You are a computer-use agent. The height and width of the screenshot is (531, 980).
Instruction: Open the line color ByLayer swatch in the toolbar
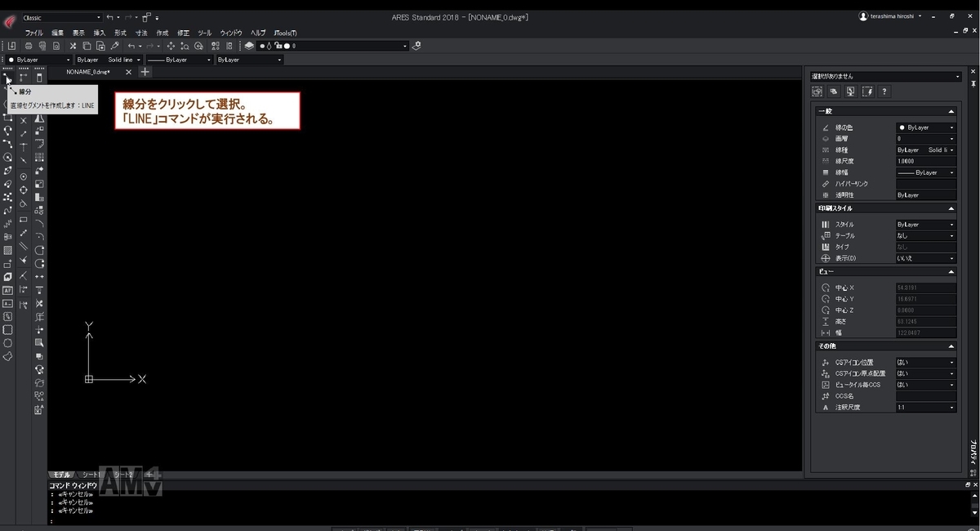tap(38, 60)
